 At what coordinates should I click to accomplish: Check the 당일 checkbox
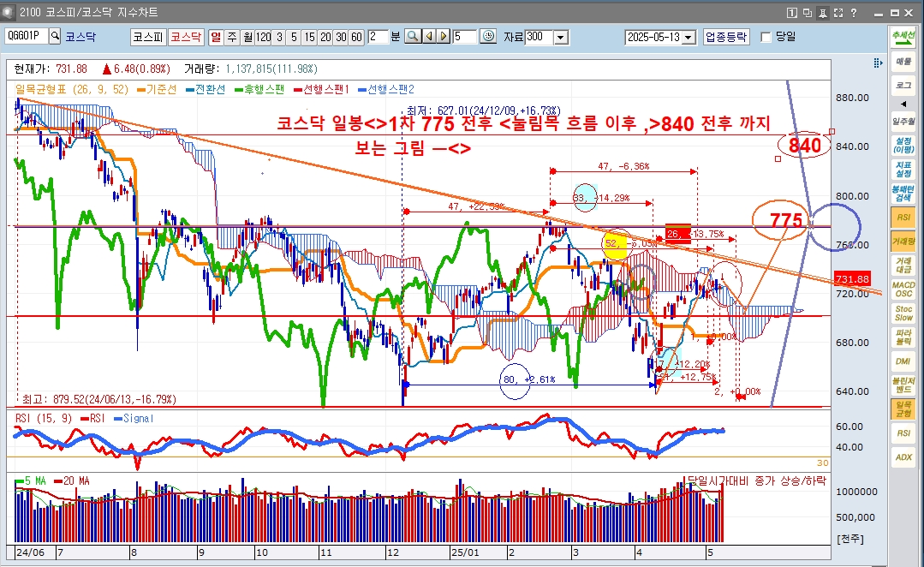(x=766, y=37)
